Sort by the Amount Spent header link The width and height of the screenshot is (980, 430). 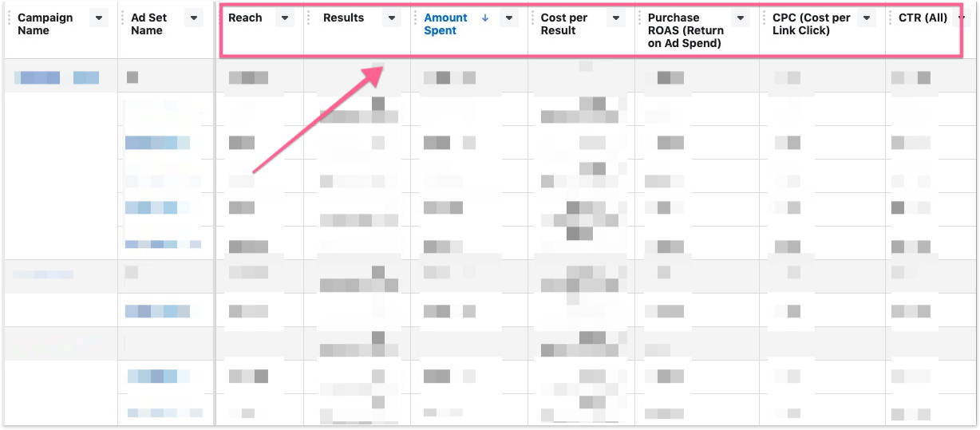point(445,24)
